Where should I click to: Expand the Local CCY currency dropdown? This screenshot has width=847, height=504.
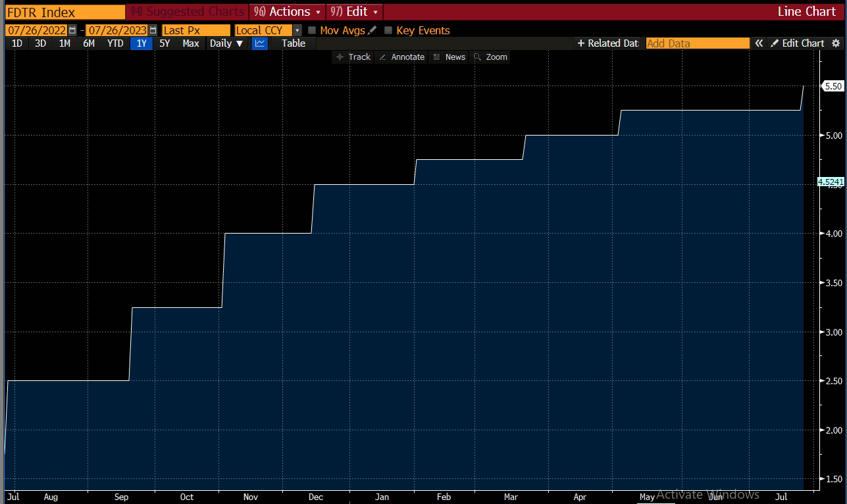[296, 30]
